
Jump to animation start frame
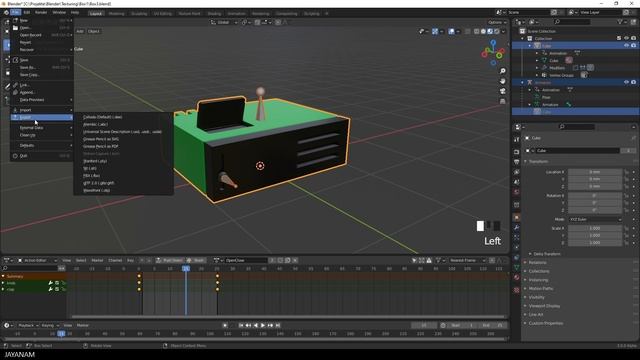click(x=241, y=325)
